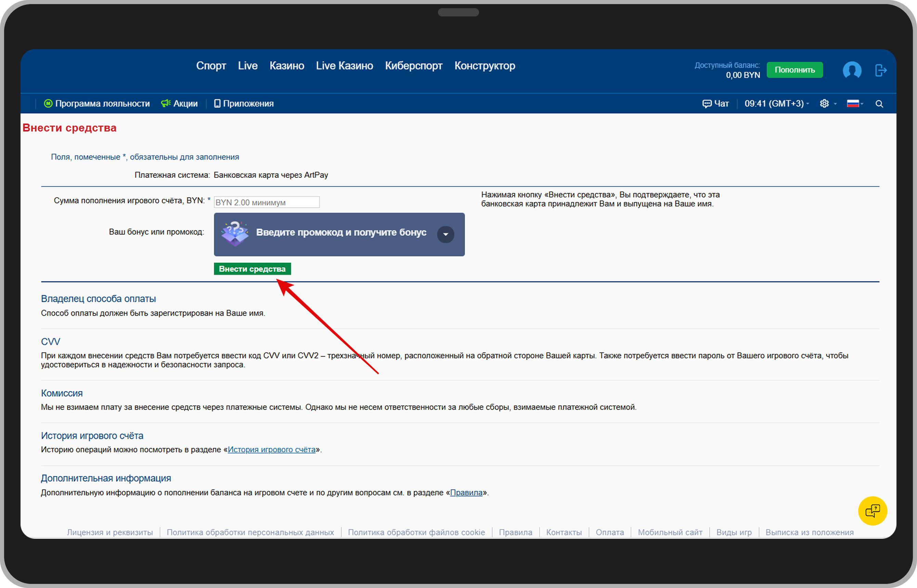The image size is (917, 588).
Task: Switch to Live Казино section
Action: click(x=344, y=66)
